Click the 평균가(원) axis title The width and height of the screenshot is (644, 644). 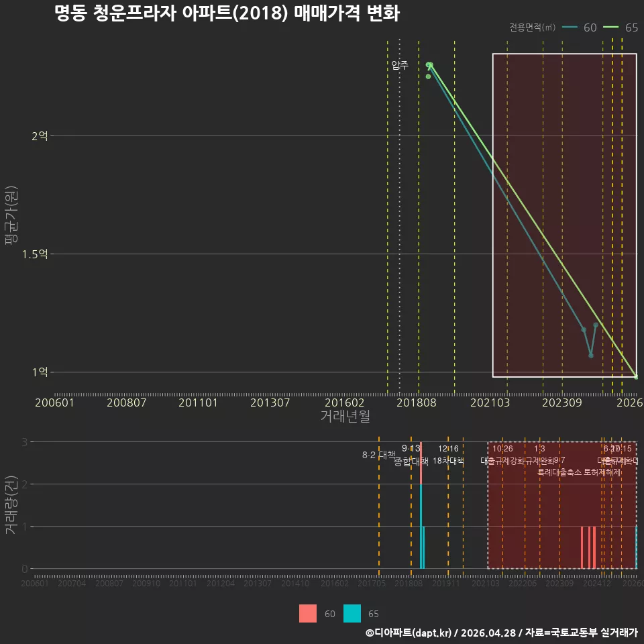point(11,215)
